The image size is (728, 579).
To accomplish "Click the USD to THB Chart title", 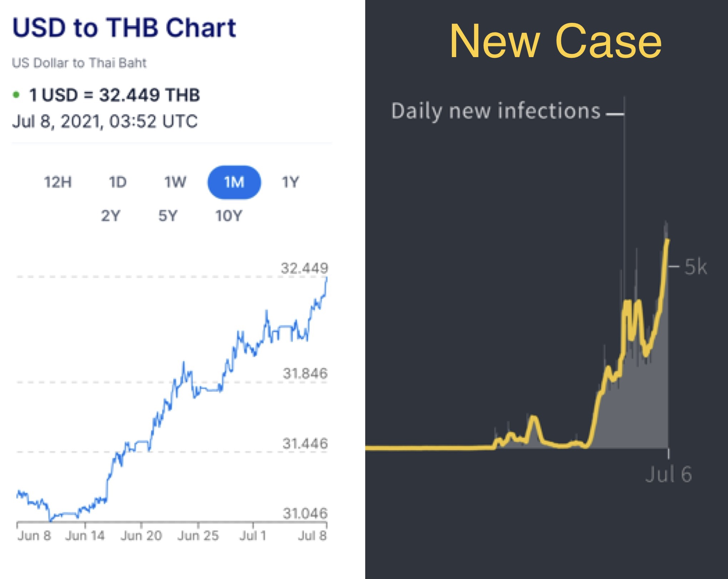I will 124,28.
